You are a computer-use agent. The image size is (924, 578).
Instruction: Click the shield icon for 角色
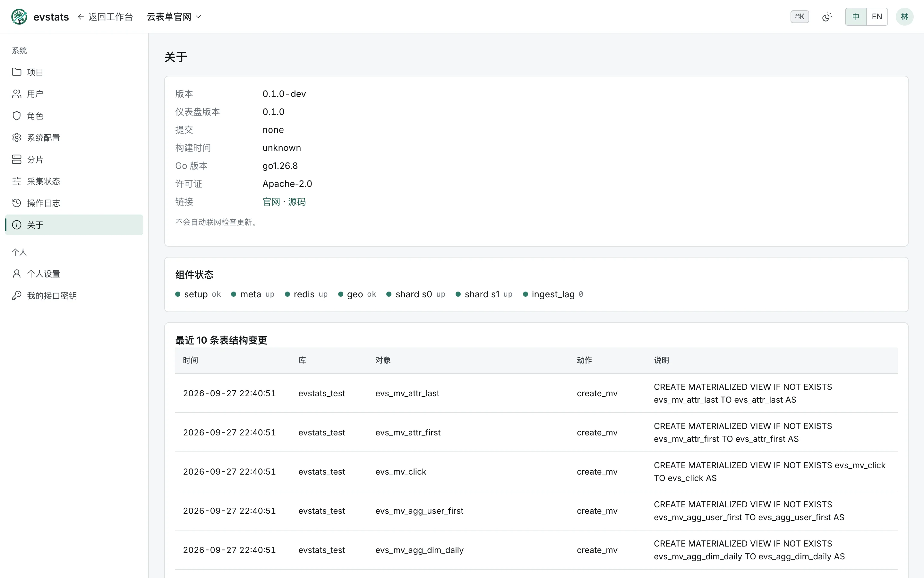pos(16,116)
